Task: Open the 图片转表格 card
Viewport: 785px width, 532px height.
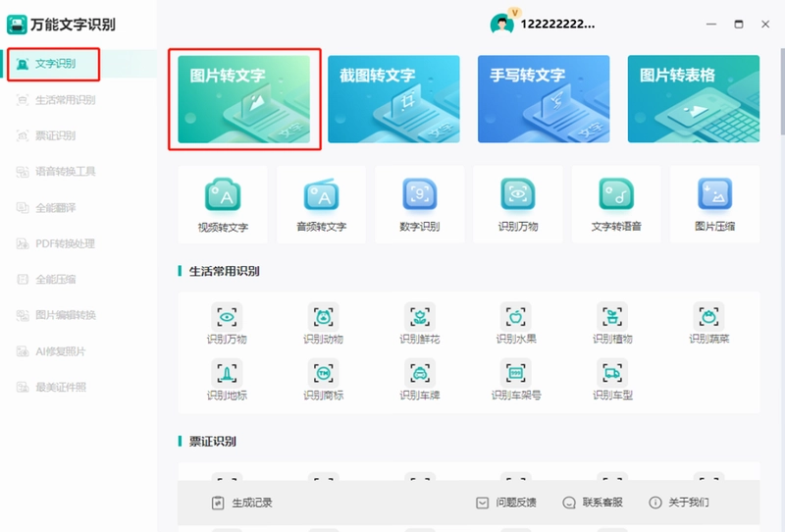Action: click(x=694, y=99)
